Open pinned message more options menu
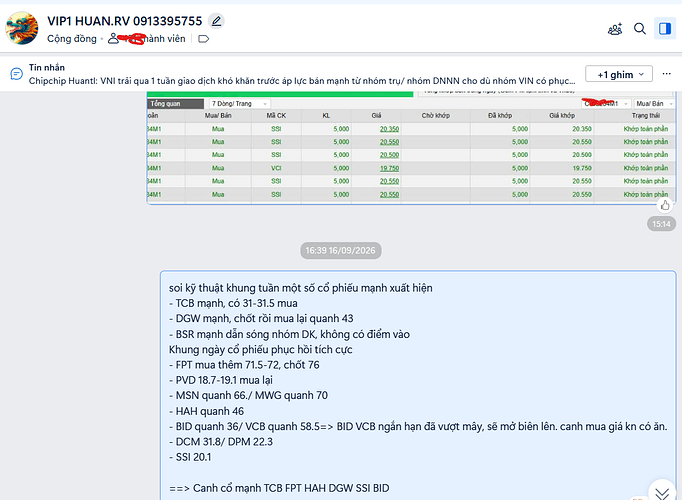The width and height of the screenshot is (682, 500). (666, 74)
